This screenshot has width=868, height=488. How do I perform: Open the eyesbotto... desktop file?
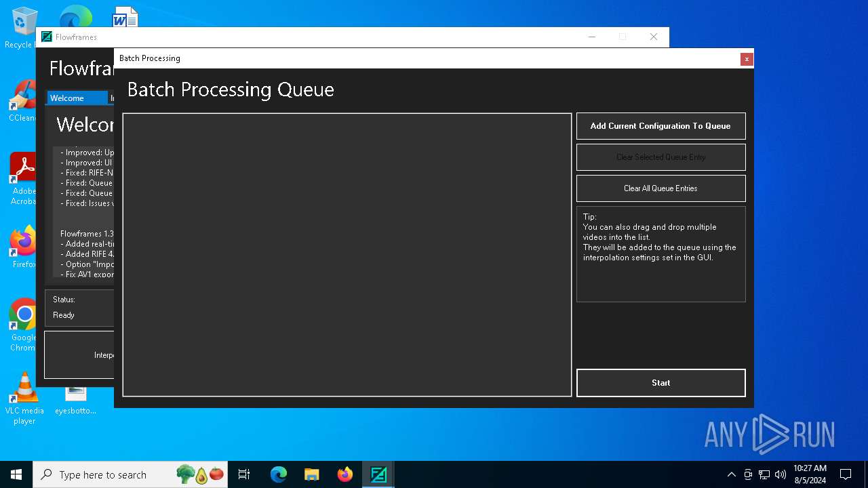click(x=75, y=400)
